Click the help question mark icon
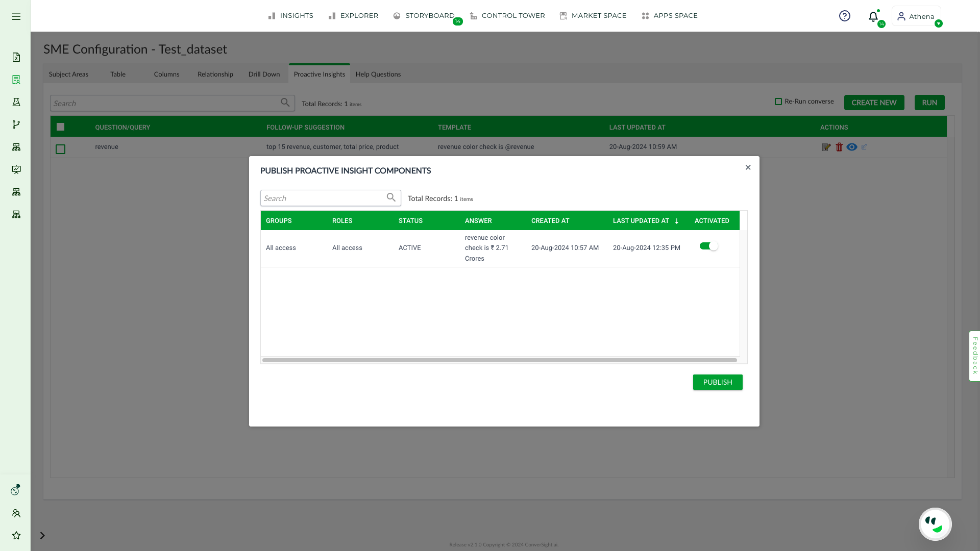The width and height of the screenshot is (980, 551). tap(845, 16)
